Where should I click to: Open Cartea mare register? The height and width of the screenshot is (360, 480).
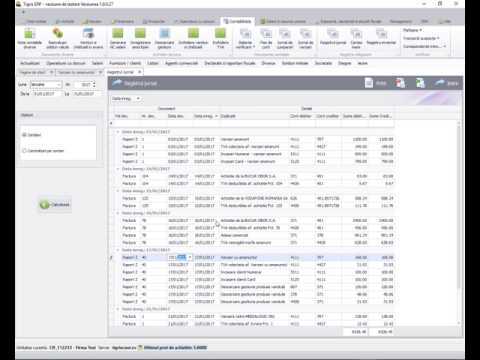pyautogui.click(x=356, y=38)
